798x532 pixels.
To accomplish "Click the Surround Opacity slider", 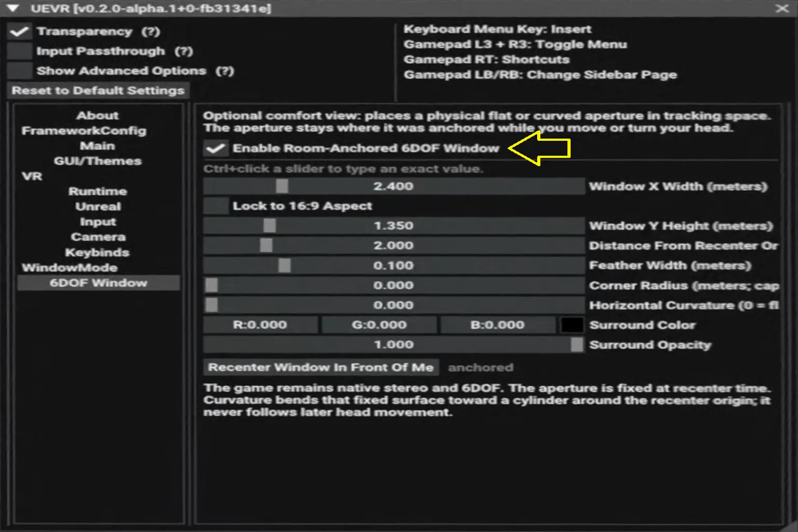I will point(394,344).
